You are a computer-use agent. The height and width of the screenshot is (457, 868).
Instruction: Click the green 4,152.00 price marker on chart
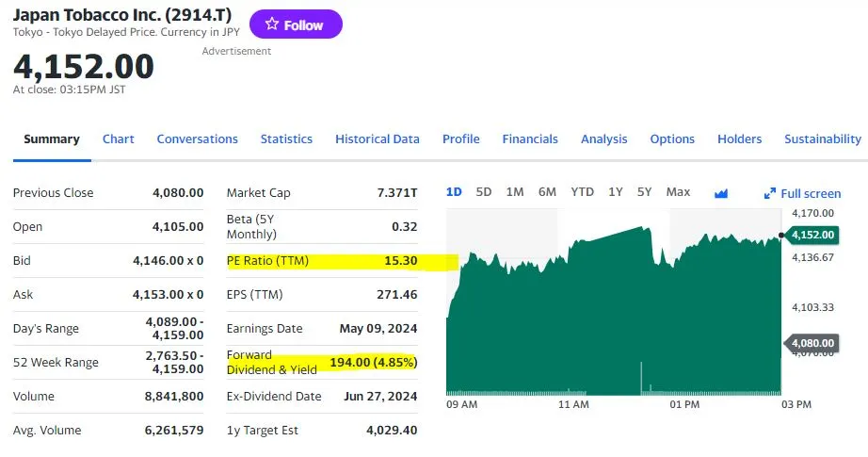pos(812,235)
